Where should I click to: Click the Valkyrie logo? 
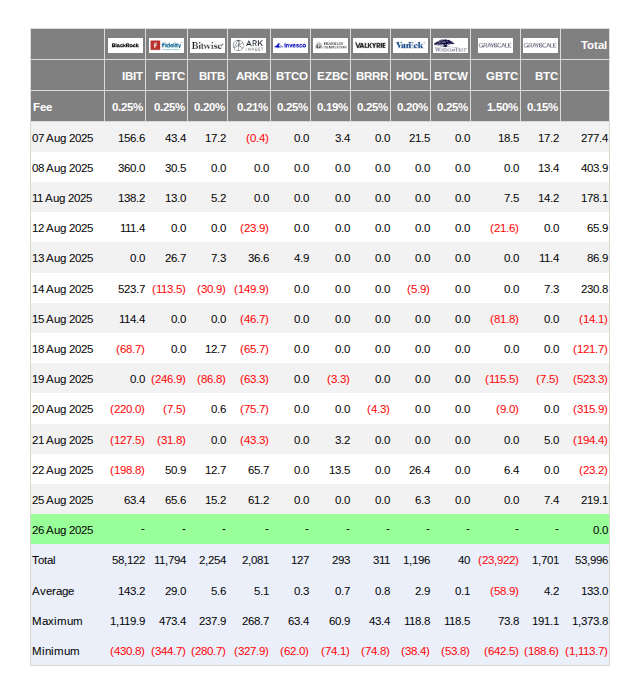pos(371,45)
